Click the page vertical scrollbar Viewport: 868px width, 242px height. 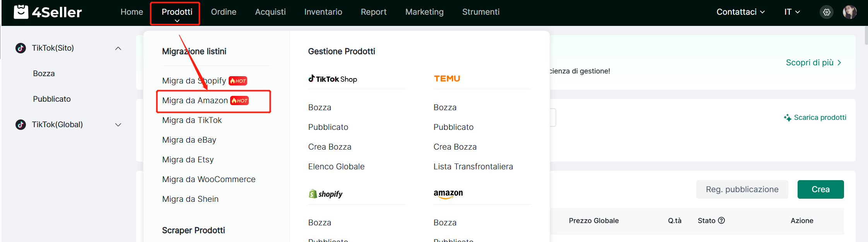tap(866, 35)
